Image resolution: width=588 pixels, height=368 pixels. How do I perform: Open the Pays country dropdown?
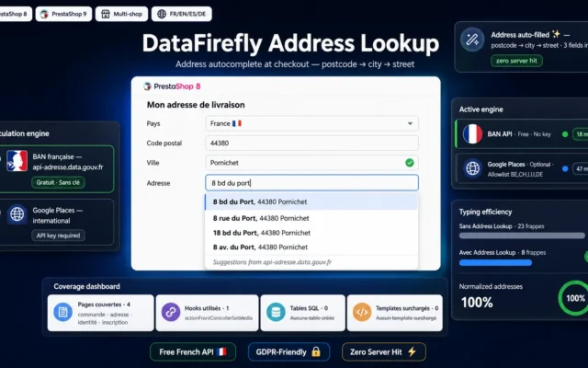311,123
